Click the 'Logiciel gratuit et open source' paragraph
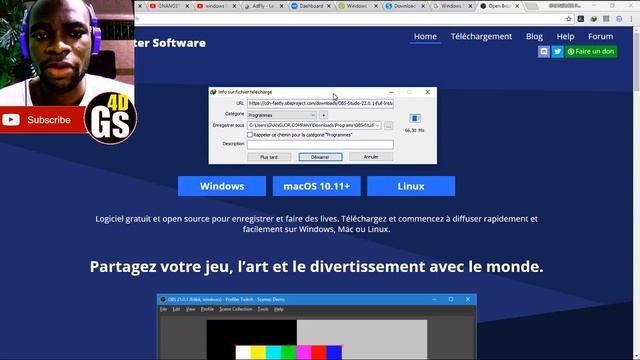This screenshot has height=360, width=640. tap(316, 224)
